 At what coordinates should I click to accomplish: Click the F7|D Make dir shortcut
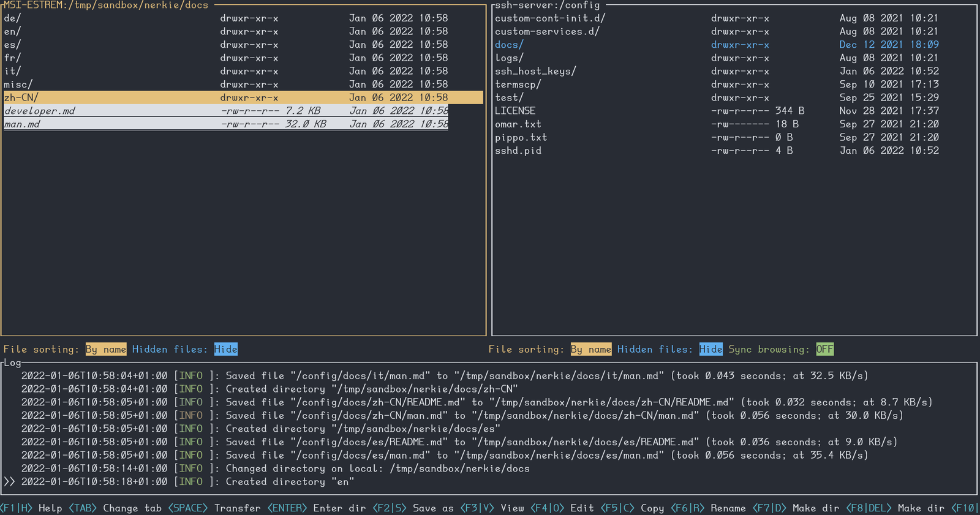pos(796,508)
